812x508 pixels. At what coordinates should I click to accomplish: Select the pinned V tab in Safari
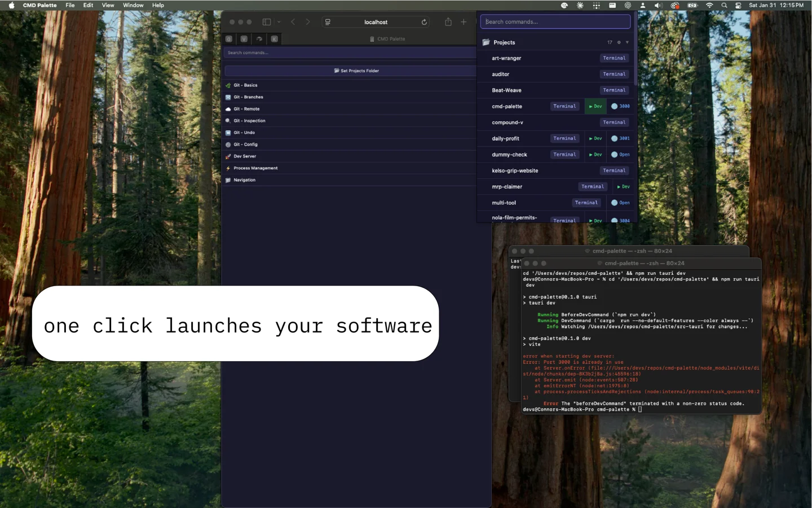click(244, 39)
